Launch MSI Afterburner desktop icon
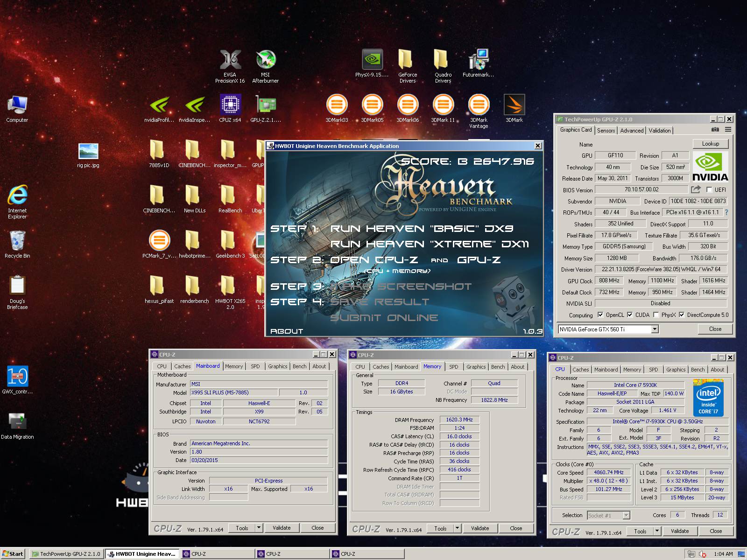 coord(266,66)
